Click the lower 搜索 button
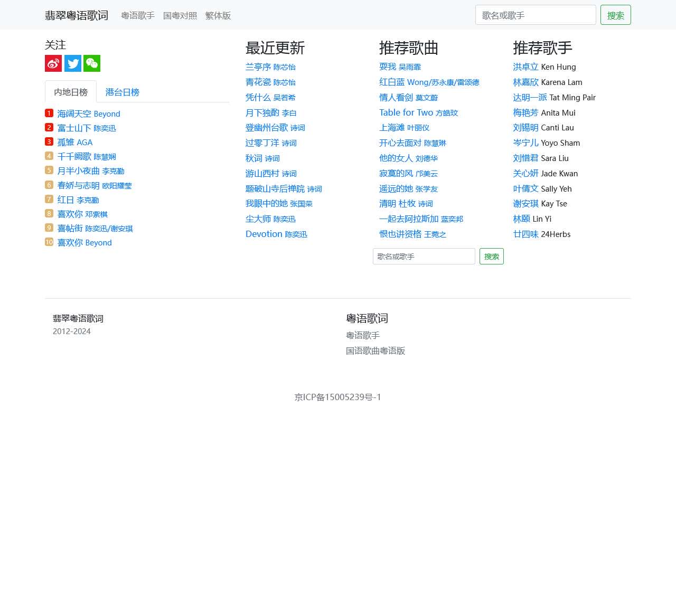The height and width of the screenshot is (616, 676). coord(492,257)
